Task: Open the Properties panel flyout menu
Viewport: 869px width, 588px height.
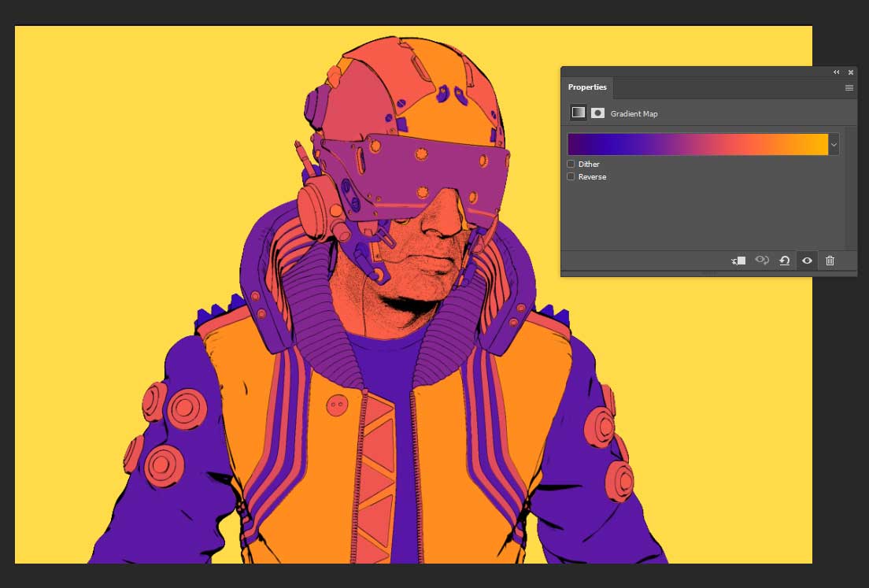Action: [849, 87]
